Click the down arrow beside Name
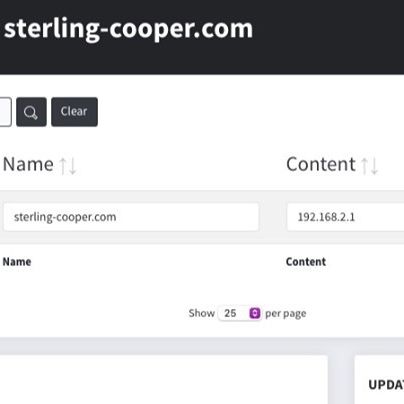This screenshot has width=404, height=404. [73, 166]
